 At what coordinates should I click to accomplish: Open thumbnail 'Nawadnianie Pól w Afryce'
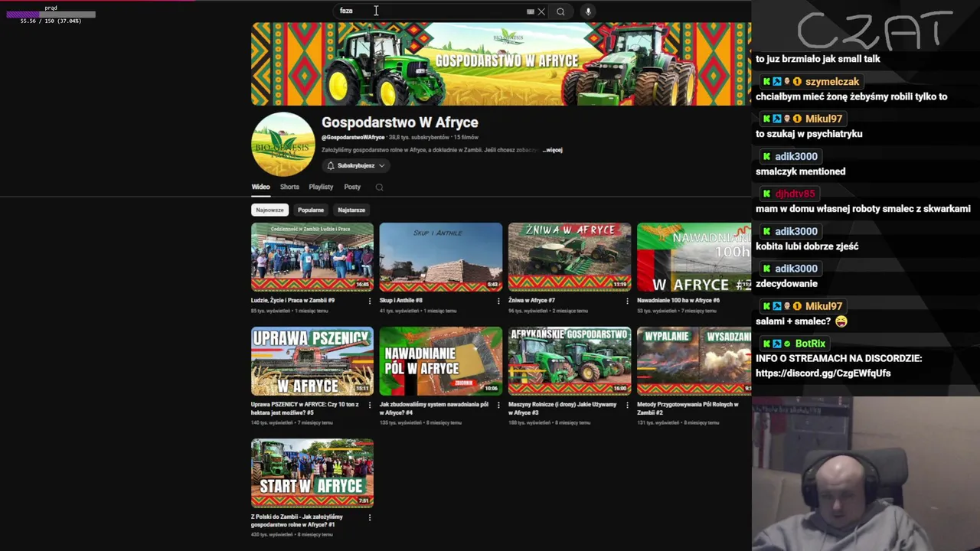(441, 361)
